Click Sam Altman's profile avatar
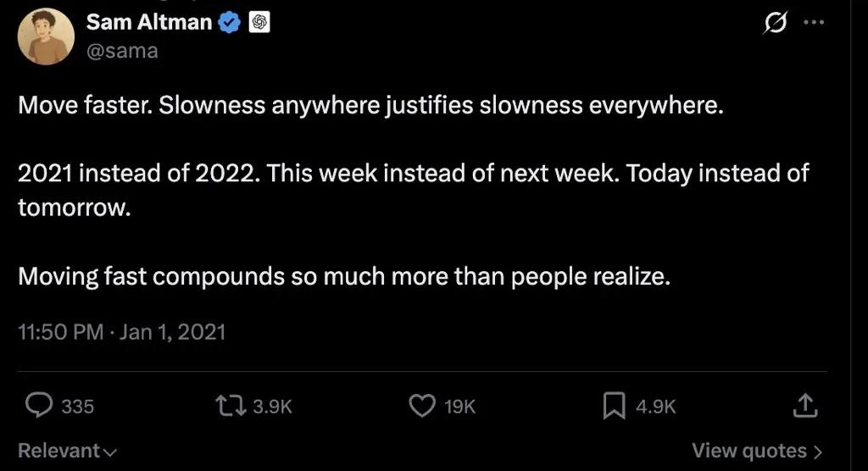 point(46,36)
